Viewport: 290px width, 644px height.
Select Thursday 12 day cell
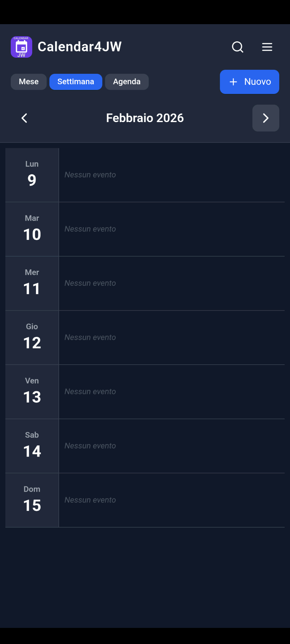coord(32,337)
